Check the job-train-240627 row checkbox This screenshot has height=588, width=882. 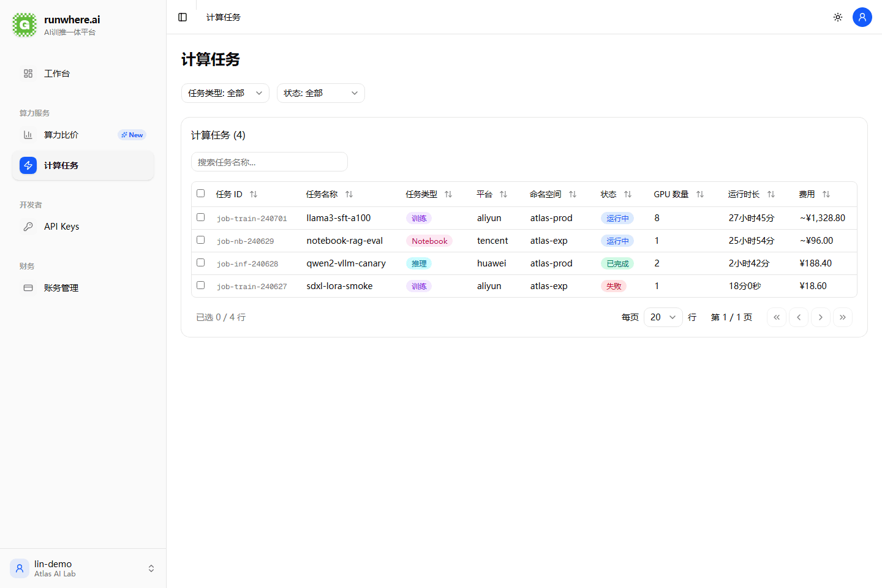pyautogui.click(x=200, y=285)
